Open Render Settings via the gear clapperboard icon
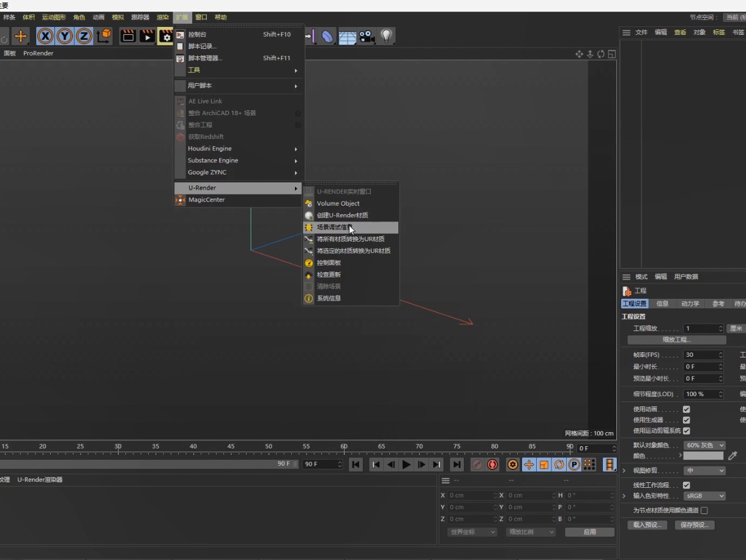This screenshot has width=746, height=560. coord(165,36)
